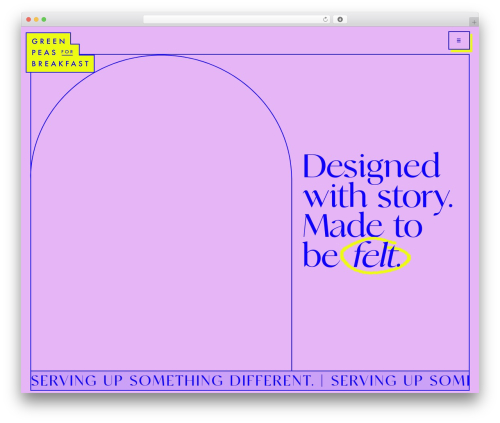Close the browser window via red dot
The image size is (500, 423).
point(29,20)
